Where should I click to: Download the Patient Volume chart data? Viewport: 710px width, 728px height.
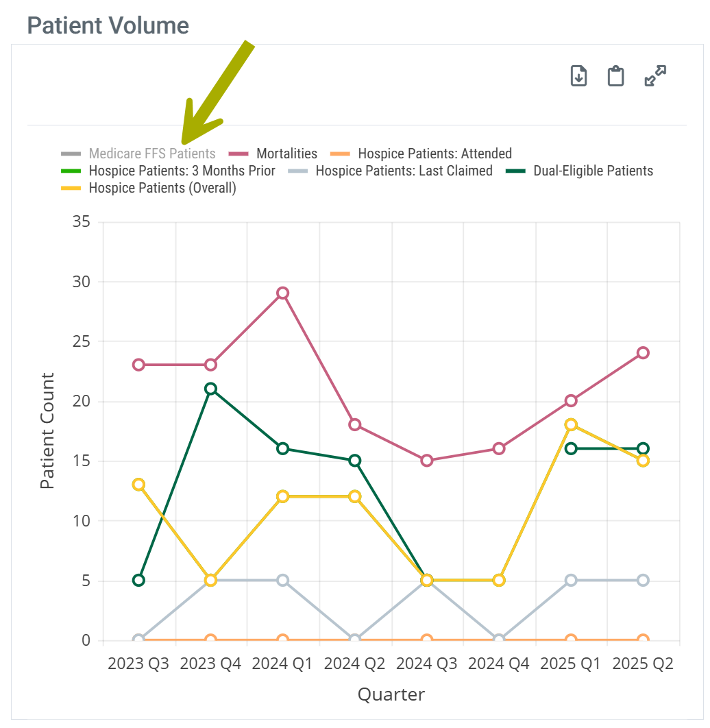pos(579,76)
